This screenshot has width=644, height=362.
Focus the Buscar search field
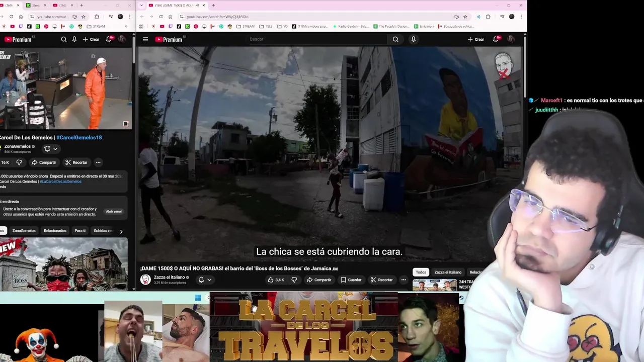click(317, 39)
